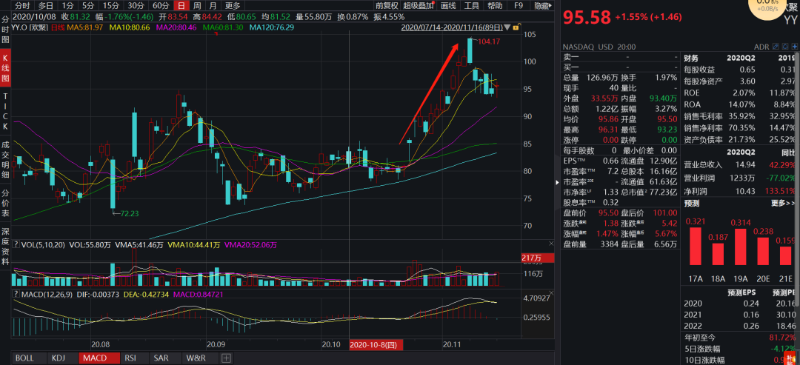This screenshot has height=365, width=800.
Task: Open the 画线 drawing tools
Action: [x=448, y=6]
